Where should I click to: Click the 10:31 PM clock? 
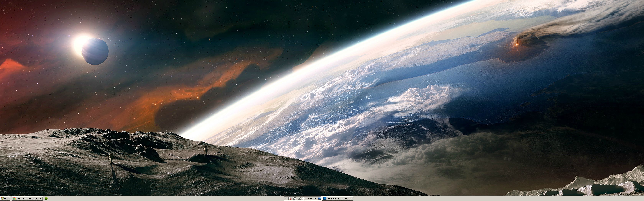tap(312, 199)
